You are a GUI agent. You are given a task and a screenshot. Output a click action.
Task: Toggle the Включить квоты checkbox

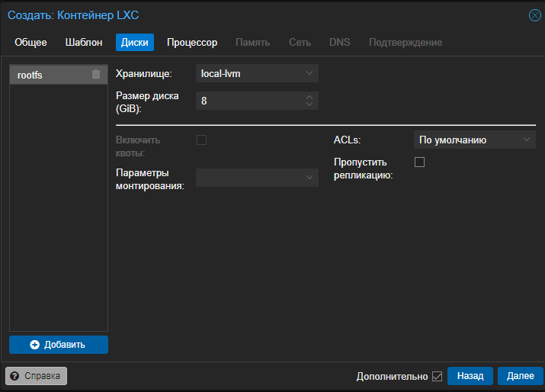(x=201, y=140)
